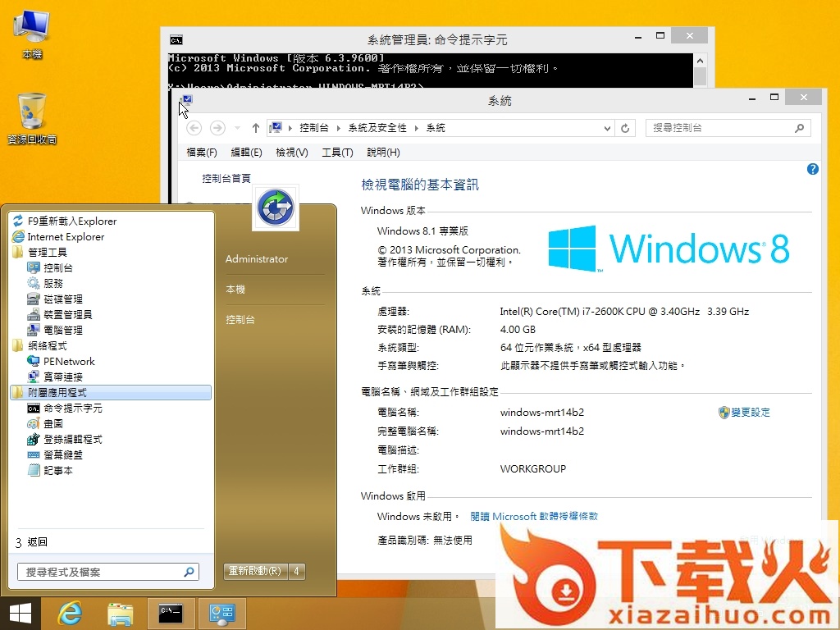Open the 說明(H) menu
The height and width of the screenshot is (630, 840).
(x=383, y=152)
